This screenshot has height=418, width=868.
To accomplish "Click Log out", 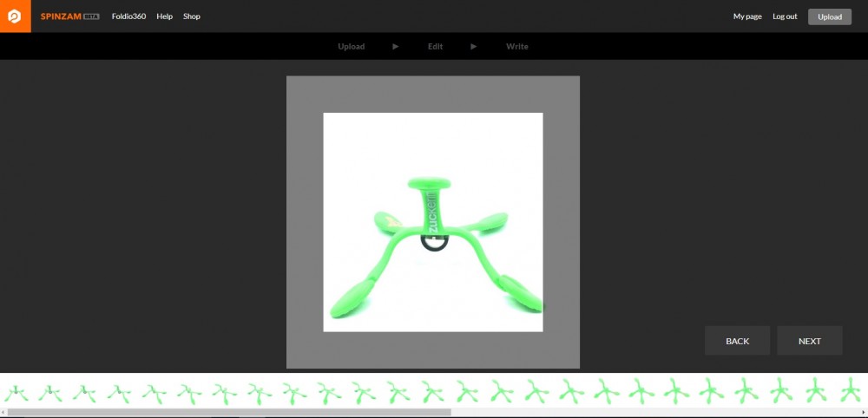I will pos(785,16).
